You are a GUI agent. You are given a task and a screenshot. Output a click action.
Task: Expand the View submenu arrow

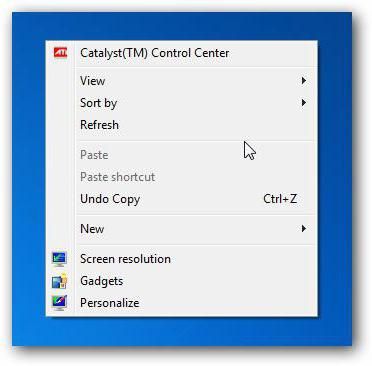[303, 81]
